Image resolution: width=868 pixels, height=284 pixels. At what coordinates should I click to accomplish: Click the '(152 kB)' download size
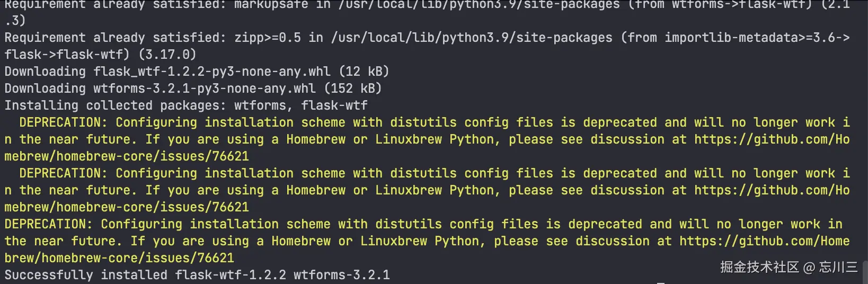353,88
